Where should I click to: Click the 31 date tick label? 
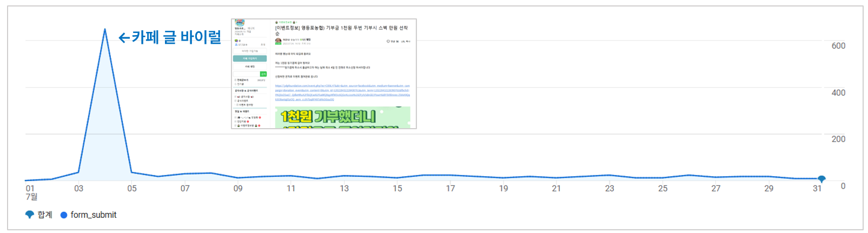click(x=817, y=189)
